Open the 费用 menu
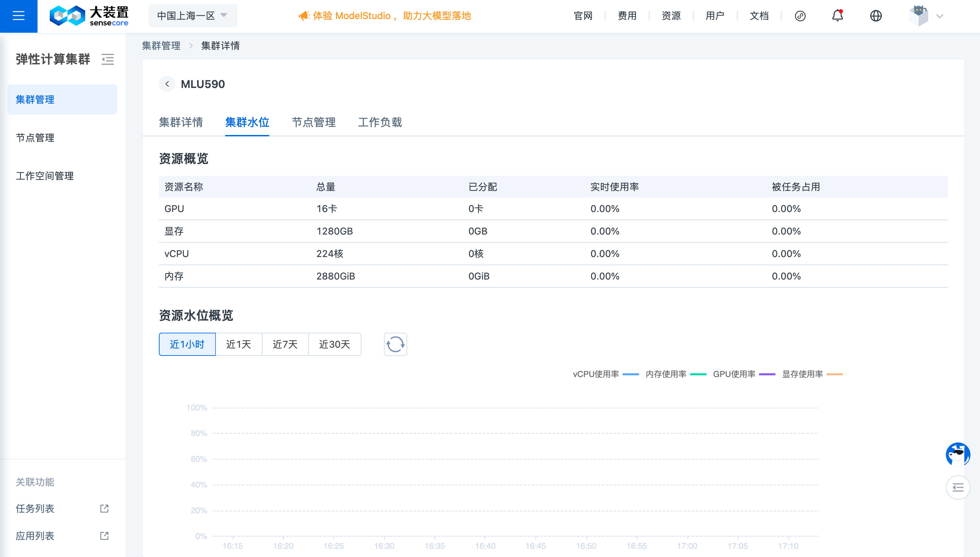 click(627, 16)
